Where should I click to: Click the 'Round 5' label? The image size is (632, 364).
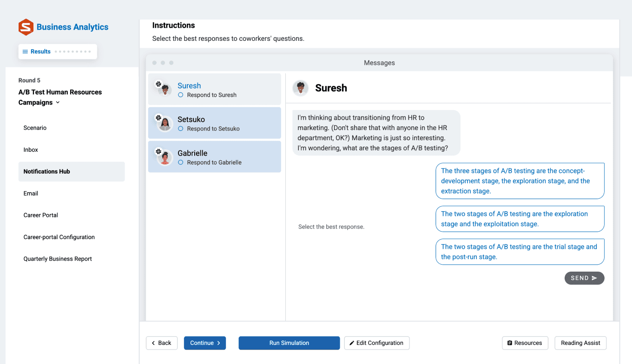tap(29, 80)
